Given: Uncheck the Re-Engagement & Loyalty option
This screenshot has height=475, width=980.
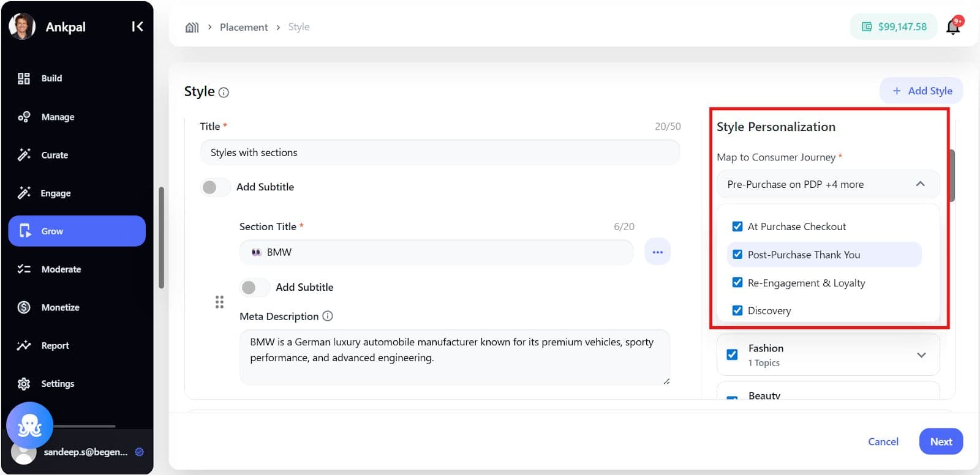Looking at the screenshot, I should pyautogui.click(x=737, y=283).
